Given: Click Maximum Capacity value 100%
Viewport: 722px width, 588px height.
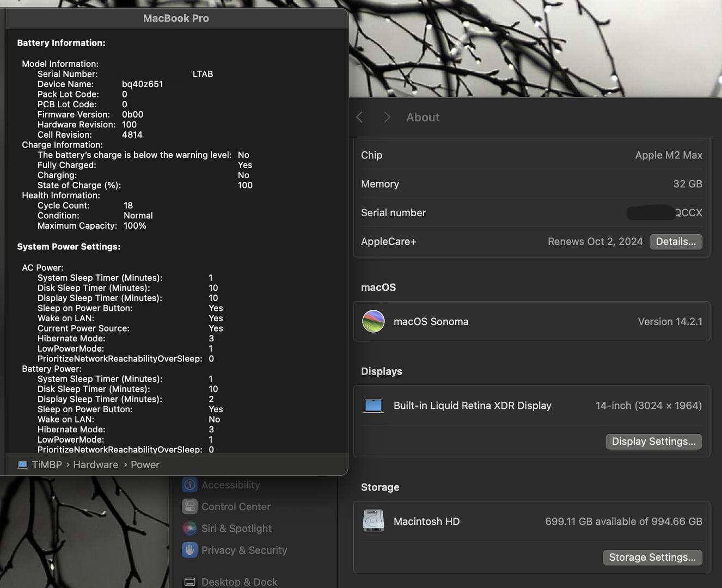Looking at the screenshot, I should 134,226.
